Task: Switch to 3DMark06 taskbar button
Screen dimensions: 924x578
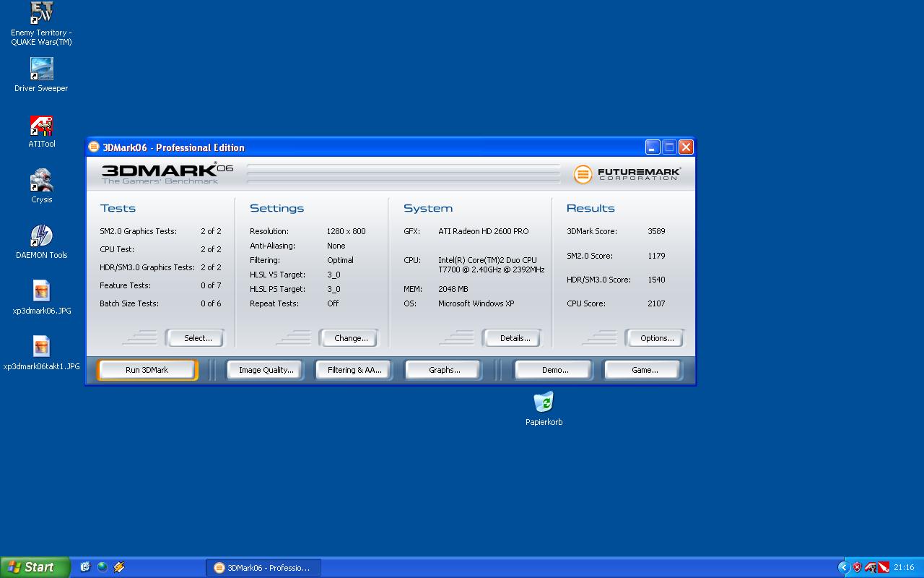Action: [263, 568]
